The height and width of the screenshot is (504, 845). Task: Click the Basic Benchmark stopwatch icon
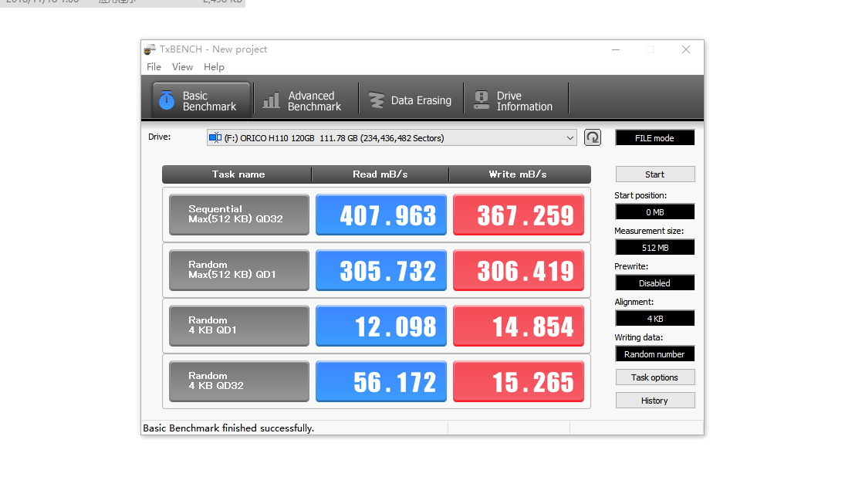167,100
